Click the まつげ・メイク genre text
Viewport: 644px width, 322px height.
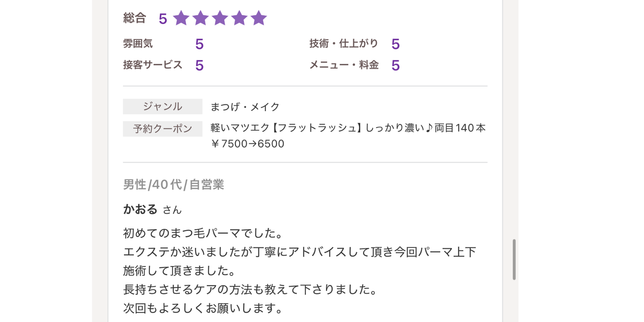tap(245, 107)
